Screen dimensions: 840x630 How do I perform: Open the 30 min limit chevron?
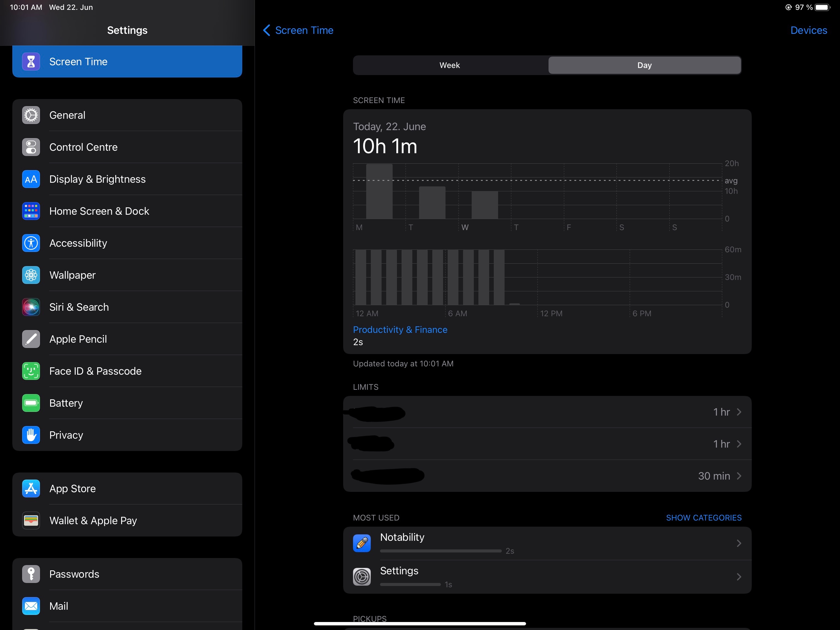(x=739, y=476)
